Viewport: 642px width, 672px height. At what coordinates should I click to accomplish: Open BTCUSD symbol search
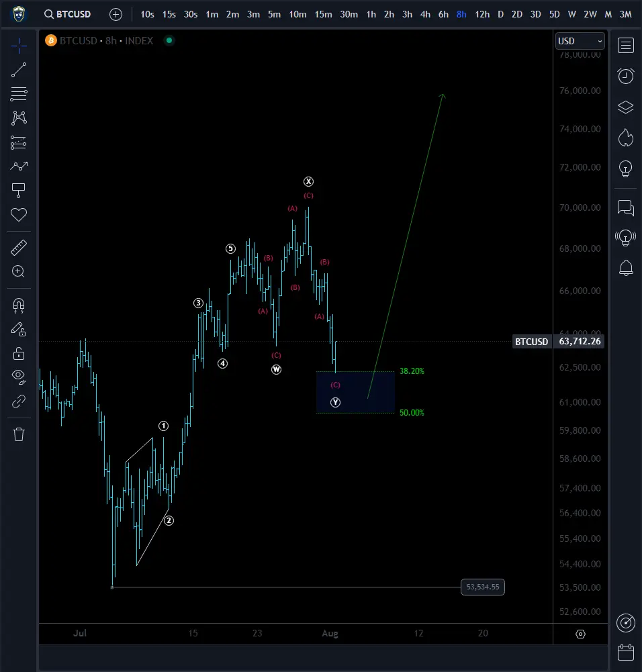(x=68, y=14)
